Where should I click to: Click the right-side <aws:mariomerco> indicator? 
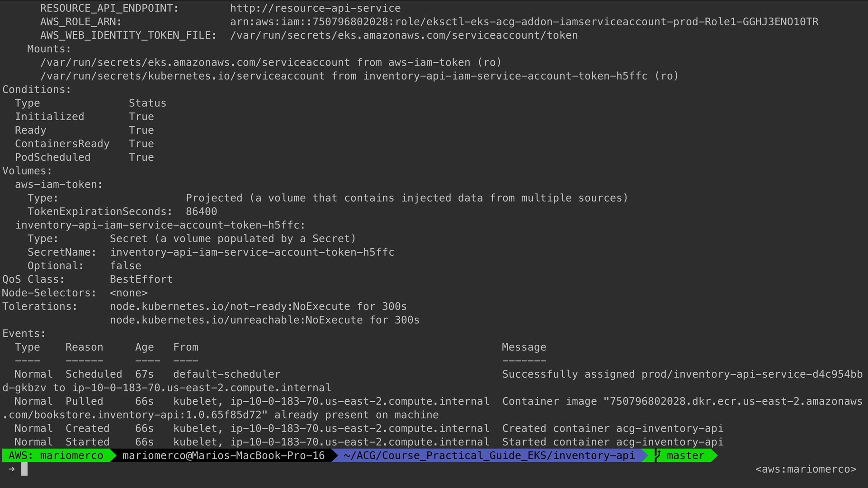point(806,469)
